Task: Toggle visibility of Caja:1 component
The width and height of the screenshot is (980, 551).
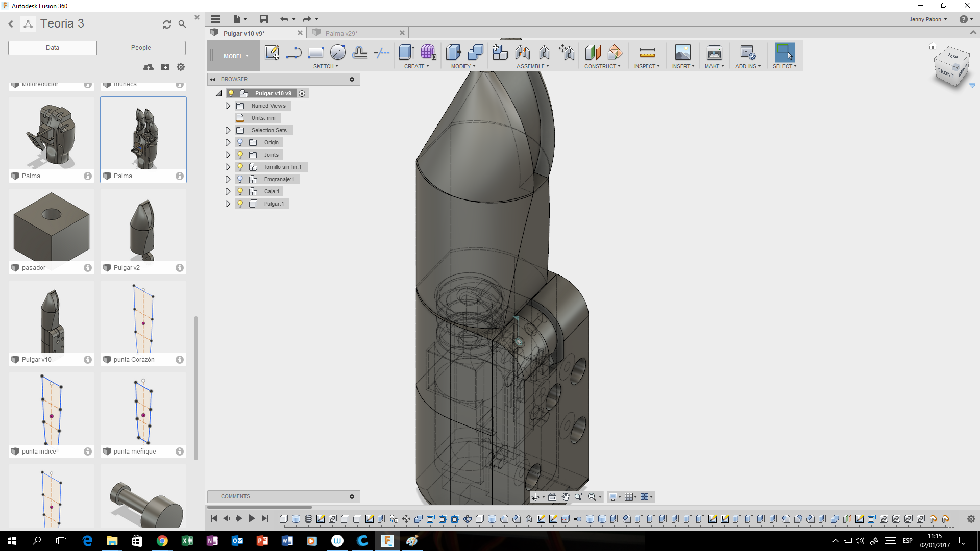Action: 240,191
